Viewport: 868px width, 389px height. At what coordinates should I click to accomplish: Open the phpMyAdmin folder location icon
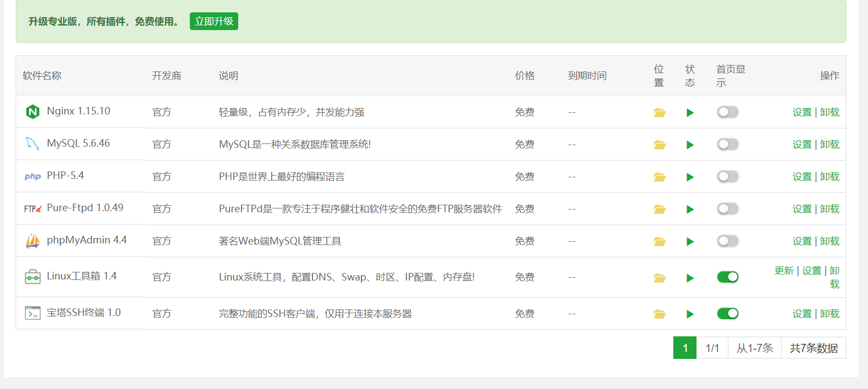(x=659, y=242)
